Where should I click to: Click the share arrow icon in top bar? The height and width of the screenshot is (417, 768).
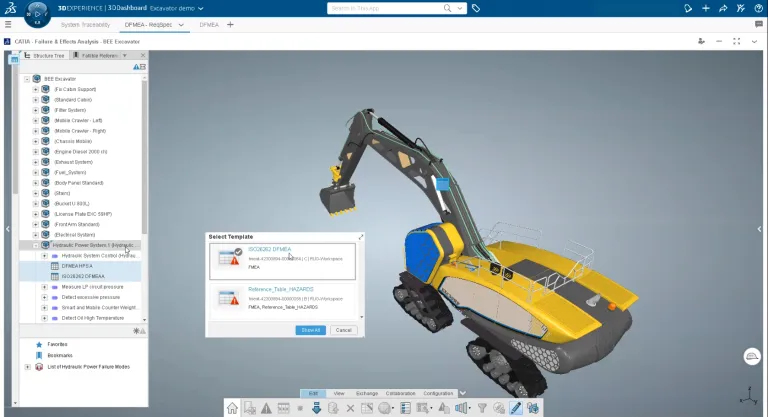click(x=723, y=8)
